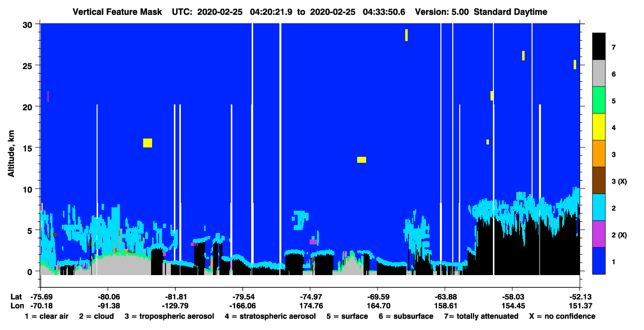Click the '5 = surface' key text
This screenshot has height=330, width=644.
tap(347, 316)
